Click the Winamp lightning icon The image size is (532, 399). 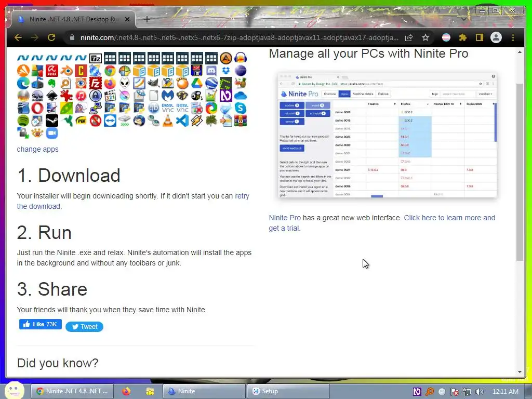[197, 121]
